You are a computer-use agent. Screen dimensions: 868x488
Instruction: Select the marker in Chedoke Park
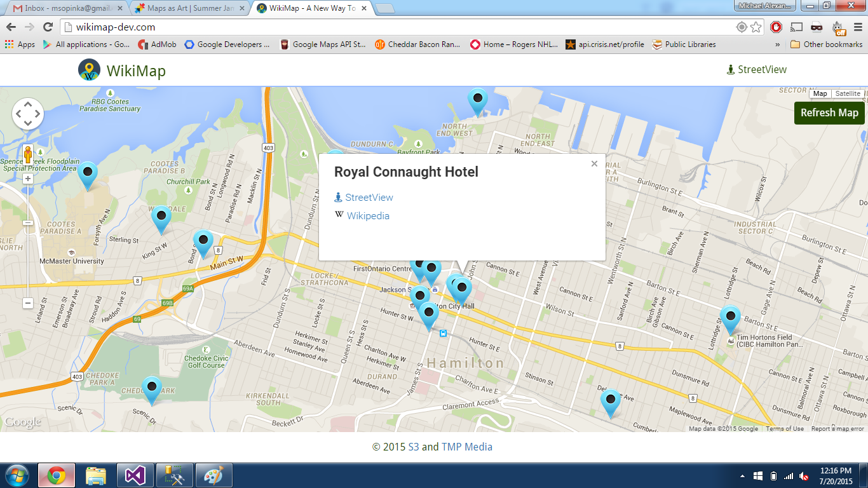pos(151,390)
